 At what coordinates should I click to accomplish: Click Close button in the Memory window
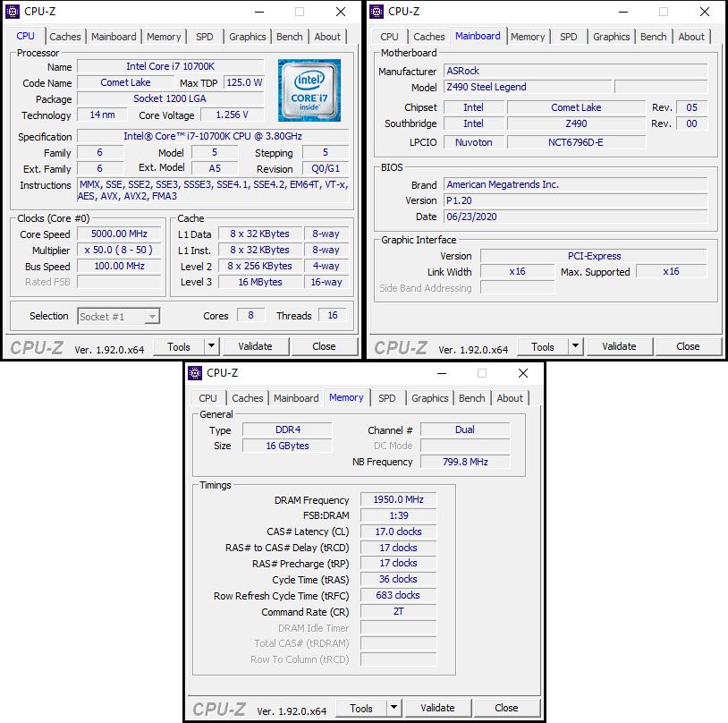coord(506,708)
